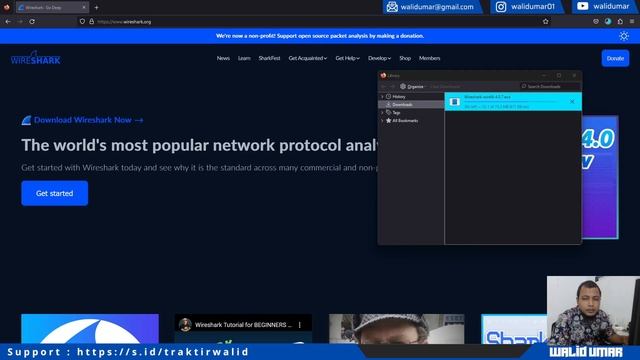Image resolution: width=640 pixels, height=360 pixels.
Task: Focus the Search Downloads field
Action: (550, 87)
